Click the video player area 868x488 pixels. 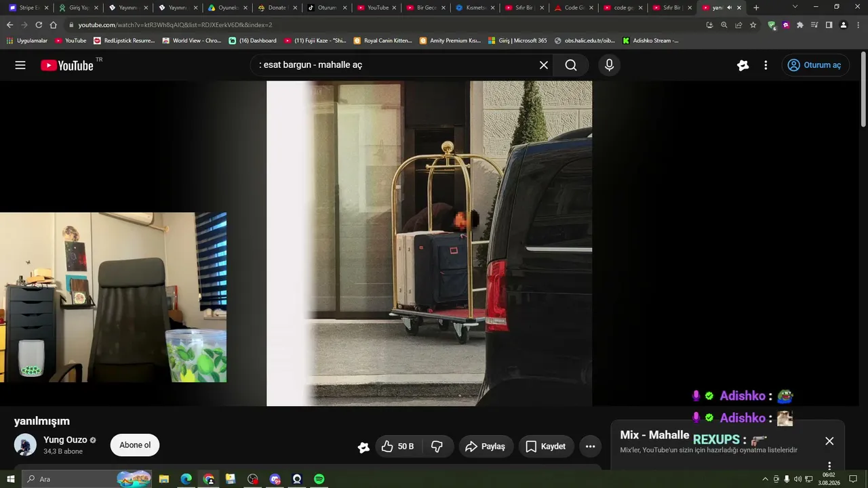(429, 243)
